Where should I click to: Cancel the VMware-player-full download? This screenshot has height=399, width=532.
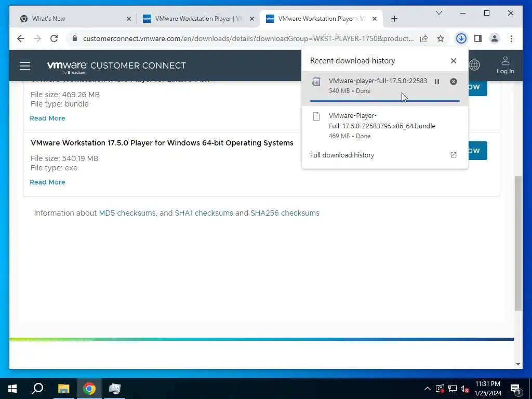click(453, 82)
